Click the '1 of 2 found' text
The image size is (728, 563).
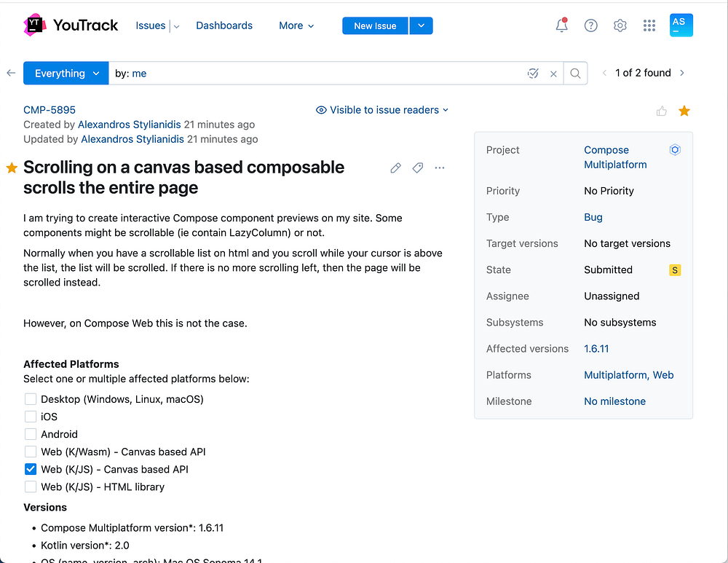(643, 73)
